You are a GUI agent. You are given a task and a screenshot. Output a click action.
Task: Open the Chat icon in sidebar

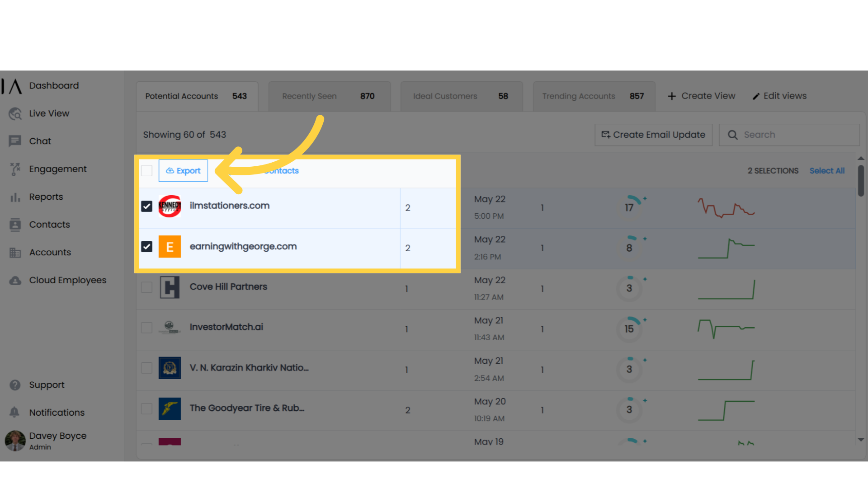click(x=15, y=141)
